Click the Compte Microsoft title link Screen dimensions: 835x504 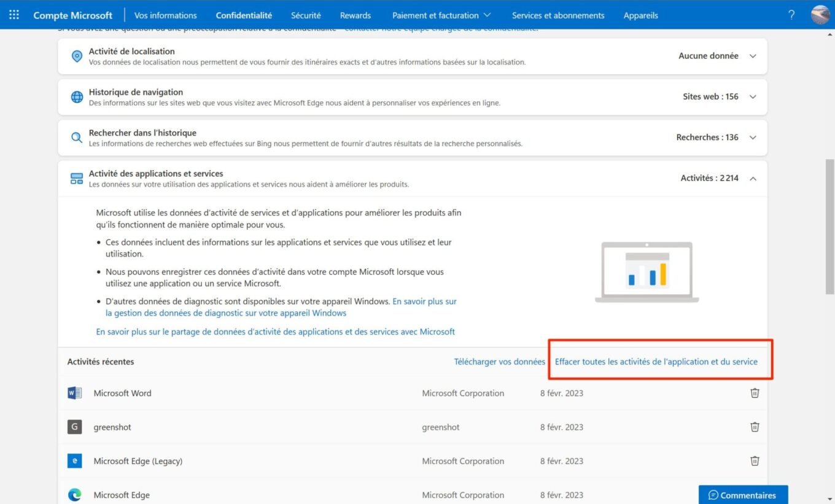pos(73,15)
